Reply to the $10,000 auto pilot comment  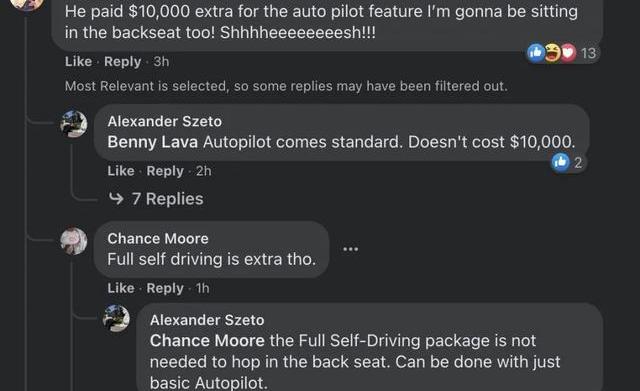(122, 61)
